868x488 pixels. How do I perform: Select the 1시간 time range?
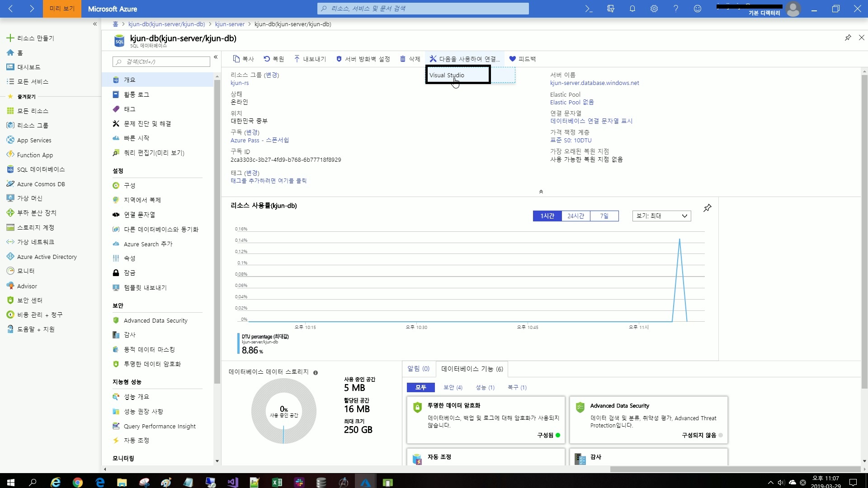(547, 216)
